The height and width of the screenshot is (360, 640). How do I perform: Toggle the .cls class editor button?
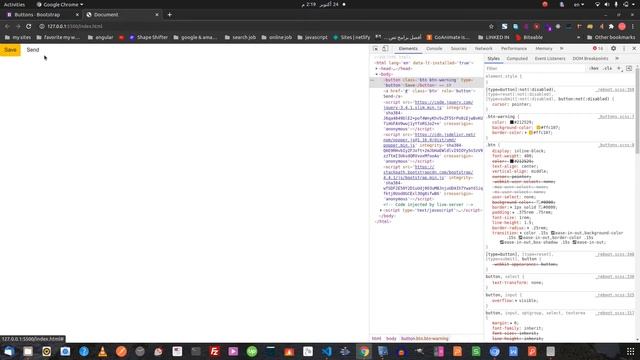tap(608, 68)
